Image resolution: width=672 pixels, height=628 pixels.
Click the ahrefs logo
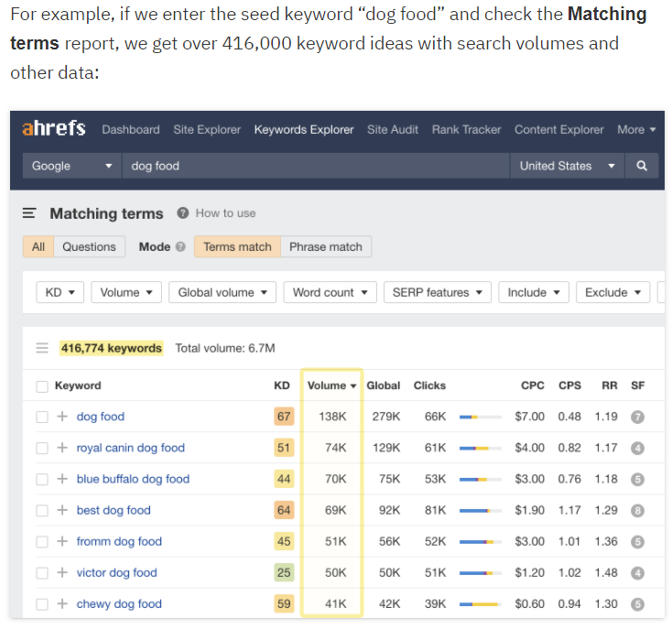coord(54,128)
